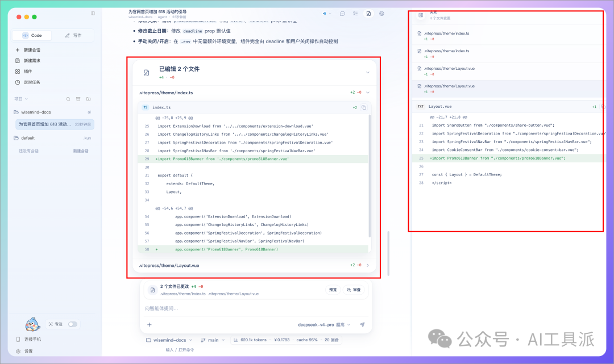Click the TXT badge beside Layout.vue
Viewport: 614px width, 364px height.
(x=421, y=106)
